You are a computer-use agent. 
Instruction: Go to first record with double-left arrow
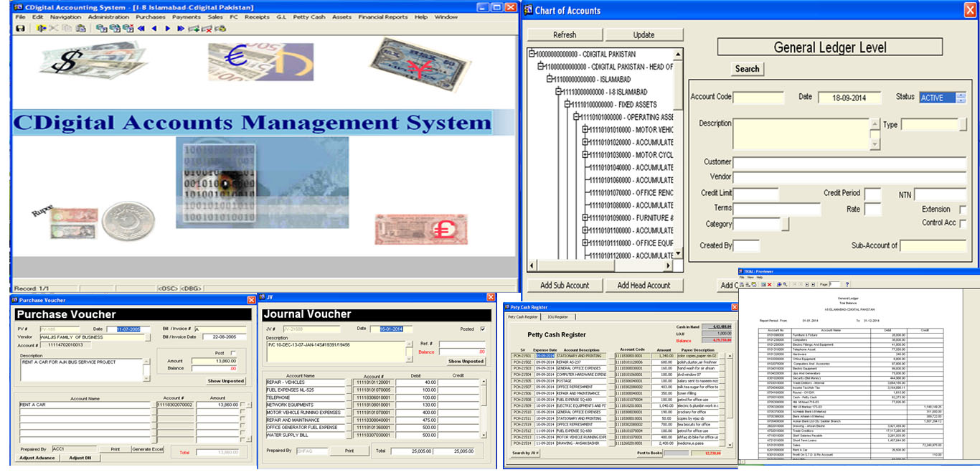(141, 29)
